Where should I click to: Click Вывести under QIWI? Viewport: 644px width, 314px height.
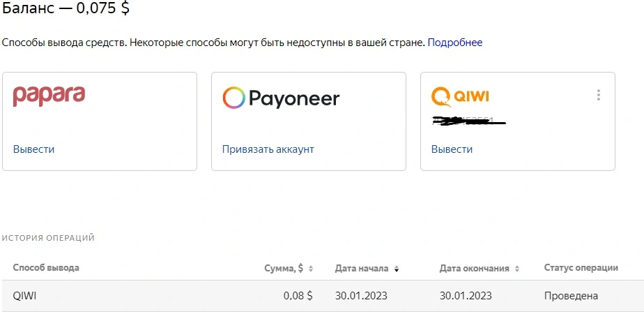(452, 149)
